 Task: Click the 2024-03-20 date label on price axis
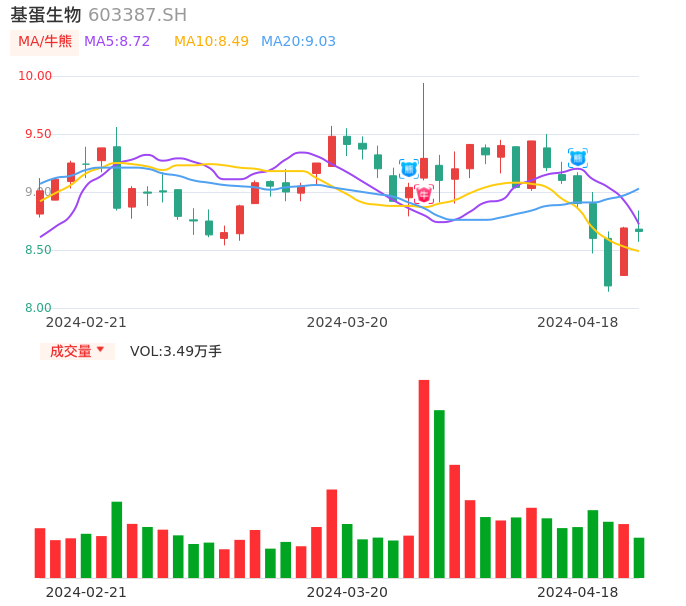point(347,322)
